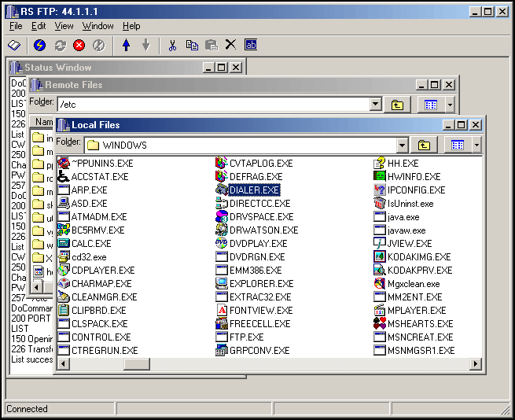The image size is (515, 420).
Task: Click the paste clipboard toolbar icon
Action: 212,45
